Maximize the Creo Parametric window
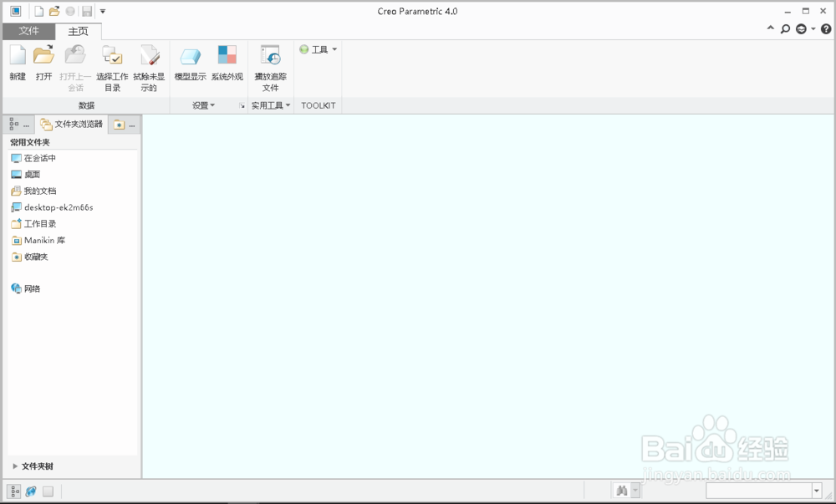 (806, 11)
